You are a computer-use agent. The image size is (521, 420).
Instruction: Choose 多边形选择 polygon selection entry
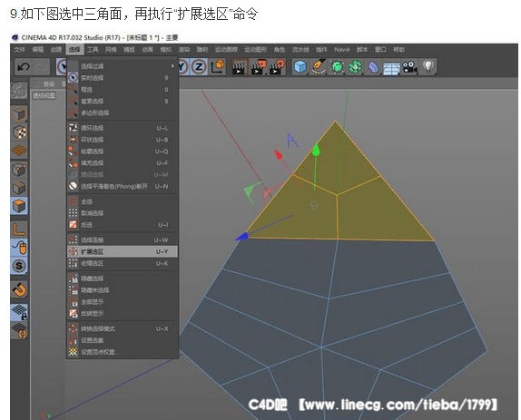123,112
